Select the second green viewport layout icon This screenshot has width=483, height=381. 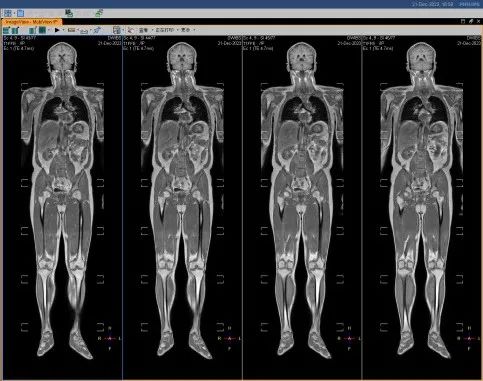pyautogui.click(x=15, y=30)
